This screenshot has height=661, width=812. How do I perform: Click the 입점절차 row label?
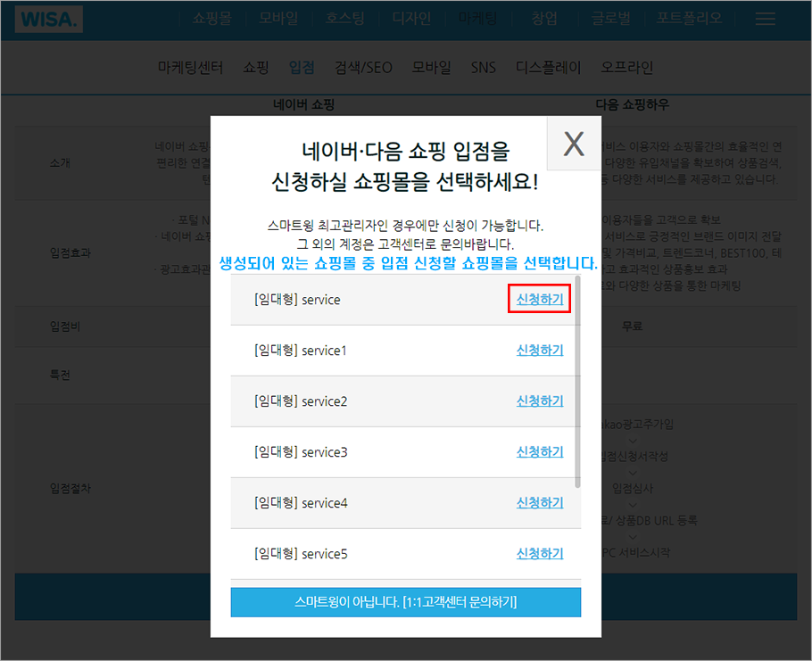coord(70,488)
